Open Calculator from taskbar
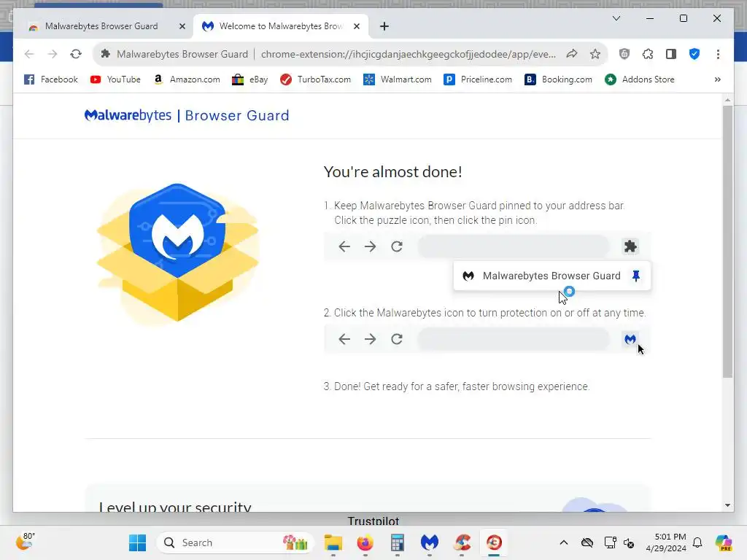Screen dimensions: 747x560 [397, 542]
